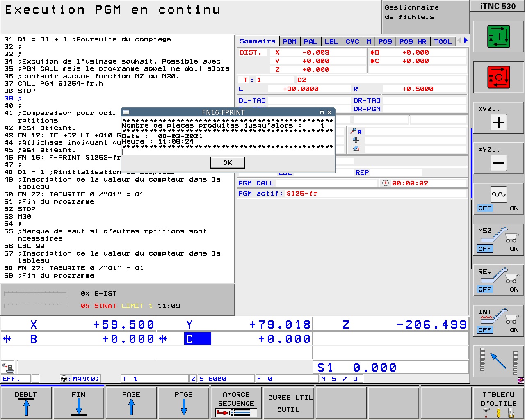Click the small icon at bottom right corner
This screenshot has height=420, width=525.
520,380
